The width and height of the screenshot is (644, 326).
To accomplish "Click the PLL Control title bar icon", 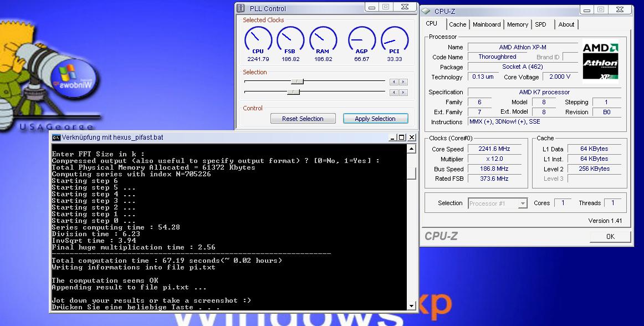I will [x=242, y=8].
